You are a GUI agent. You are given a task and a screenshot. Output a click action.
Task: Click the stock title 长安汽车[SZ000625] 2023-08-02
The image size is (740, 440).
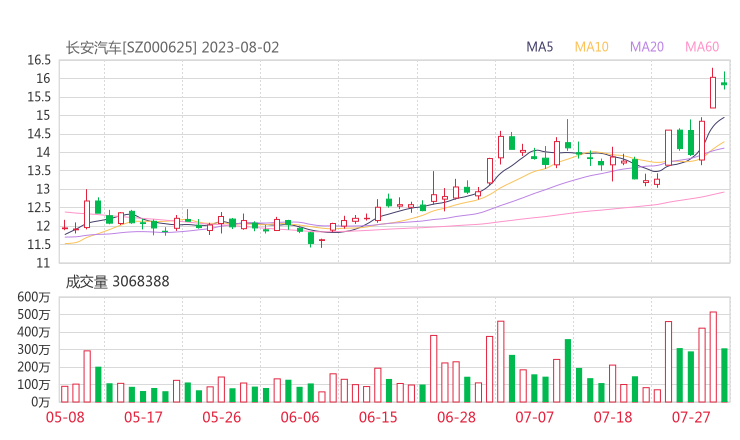[172, 48]
